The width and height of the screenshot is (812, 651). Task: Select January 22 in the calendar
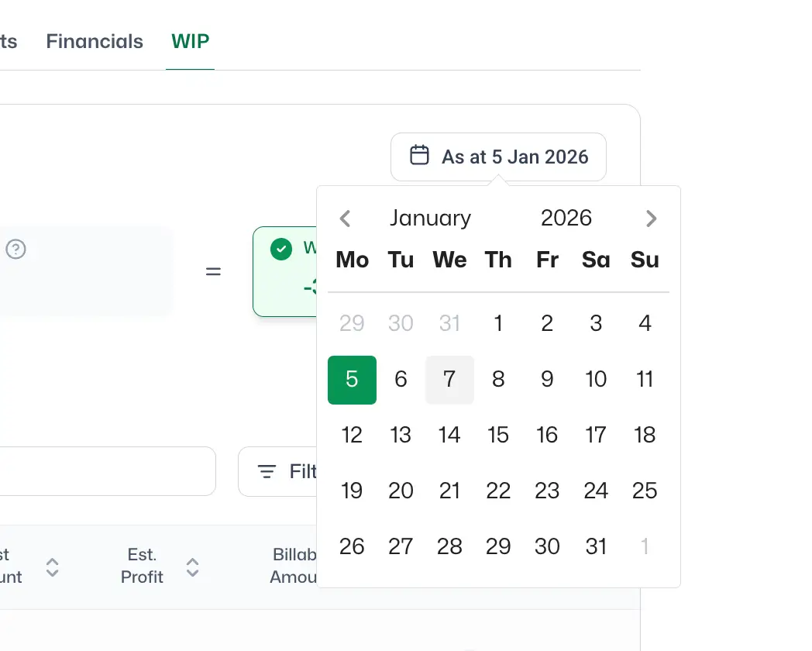(x=498, y=491)
